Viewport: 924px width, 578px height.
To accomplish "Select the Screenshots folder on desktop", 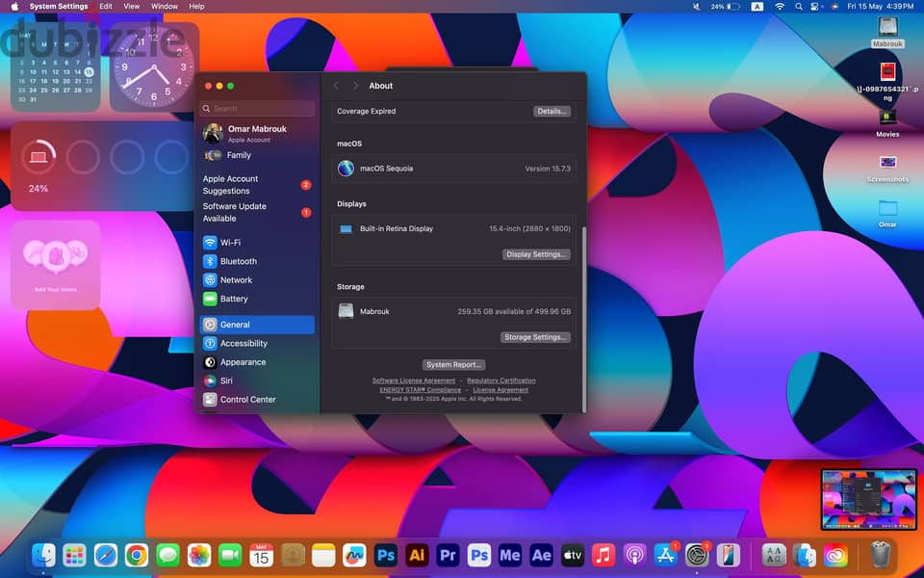I will pos(887,168).
